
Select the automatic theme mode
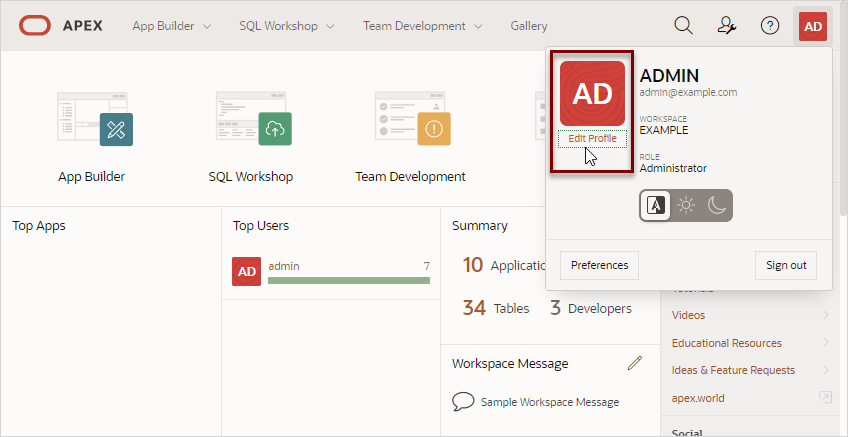click(655, 206)
